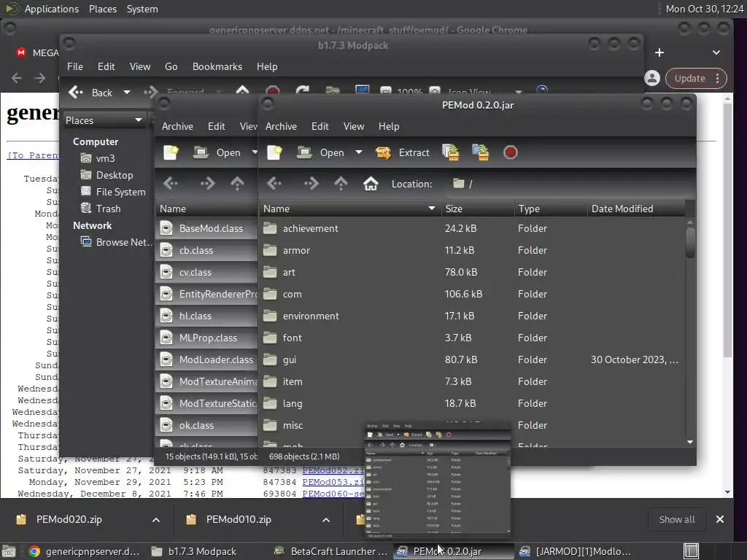The height and width of the screenshot is (560, 747).
Task: Click Back button in b1.7.3 Modpack file manager
Action: (x=91, y=93)
